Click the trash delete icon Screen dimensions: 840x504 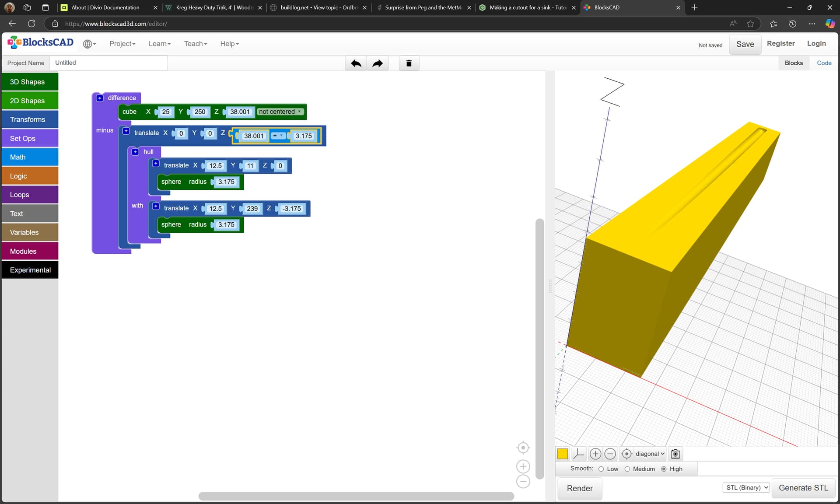409,63
